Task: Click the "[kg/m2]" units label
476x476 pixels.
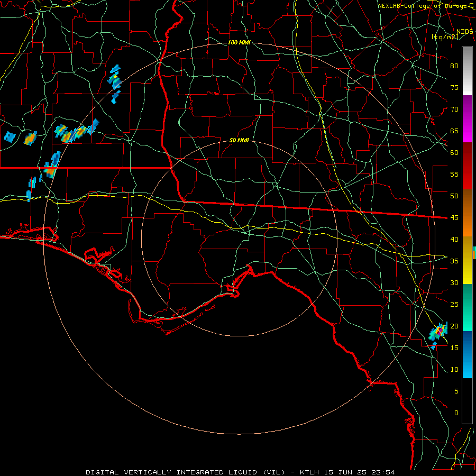Action: coord(445,37)
